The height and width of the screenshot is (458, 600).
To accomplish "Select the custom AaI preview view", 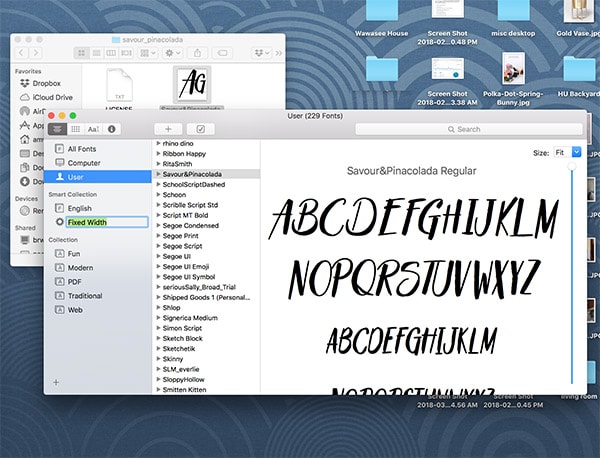I will [93, 129].
